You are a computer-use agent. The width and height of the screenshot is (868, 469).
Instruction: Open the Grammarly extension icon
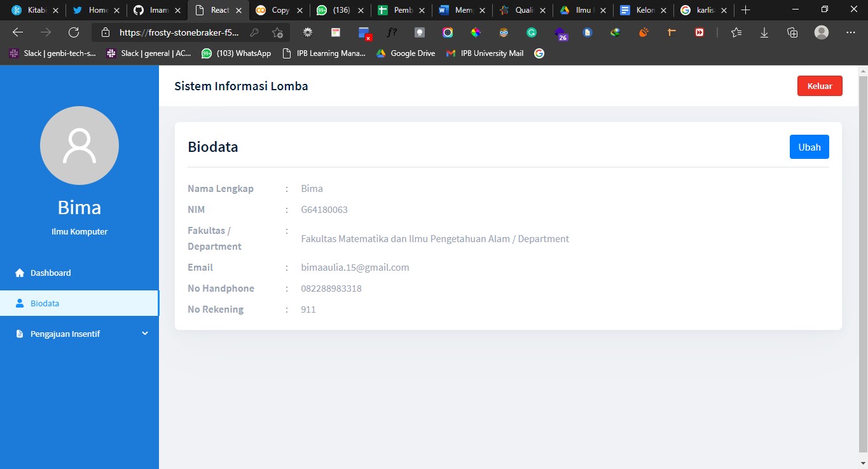click(532, 32)
